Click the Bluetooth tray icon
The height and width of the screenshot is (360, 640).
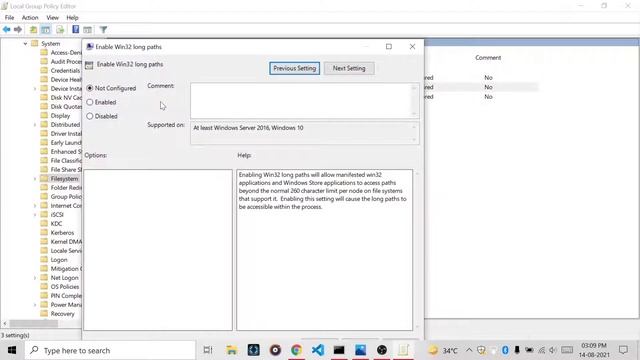505,350
